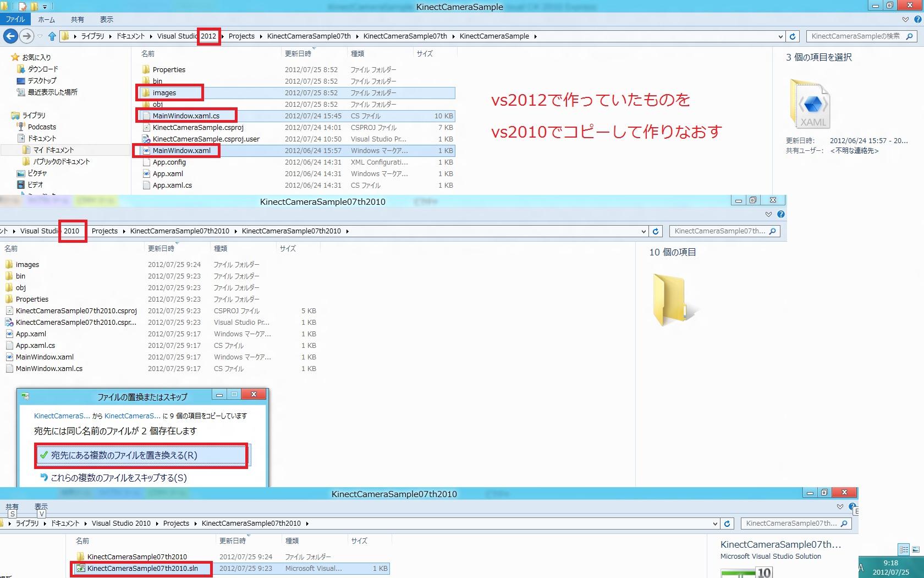
Task: Open the ファイル tab
Action: click(x=15, y=19)
